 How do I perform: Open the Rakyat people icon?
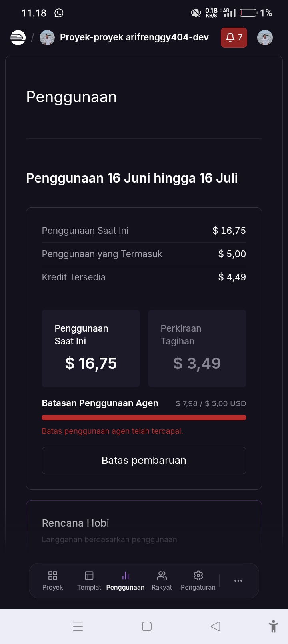coord(162,575)
